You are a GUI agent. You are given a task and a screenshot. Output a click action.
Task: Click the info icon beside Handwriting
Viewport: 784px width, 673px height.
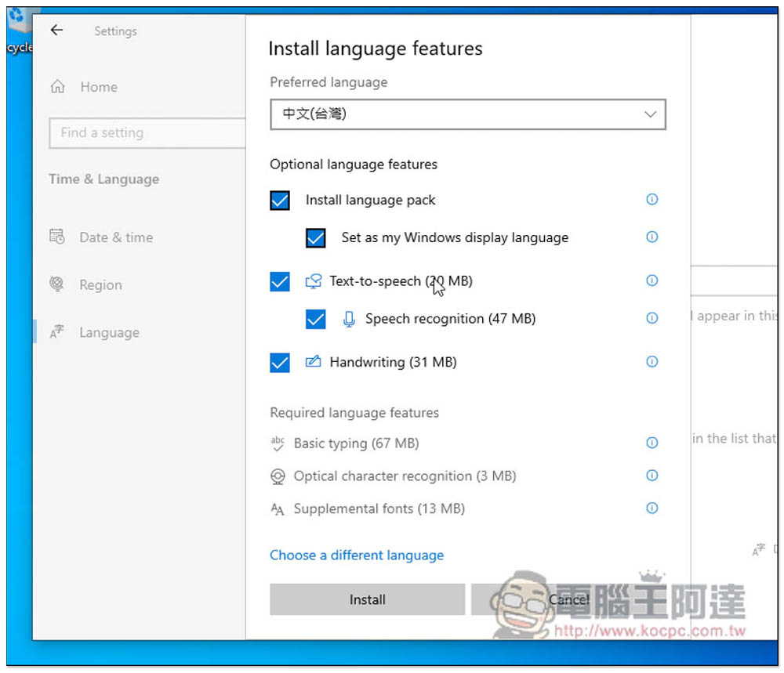coord(652,361)
